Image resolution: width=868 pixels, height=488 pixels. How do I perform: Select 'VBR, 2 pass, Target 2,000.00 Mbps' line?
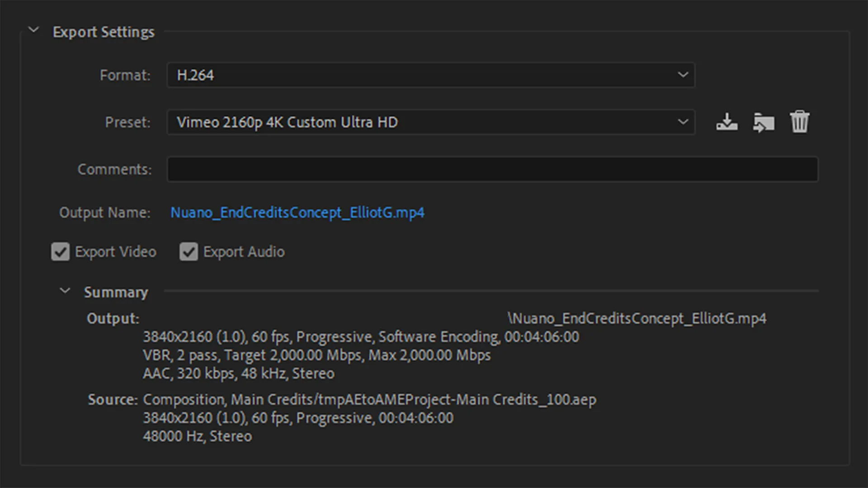click(316, 355)
